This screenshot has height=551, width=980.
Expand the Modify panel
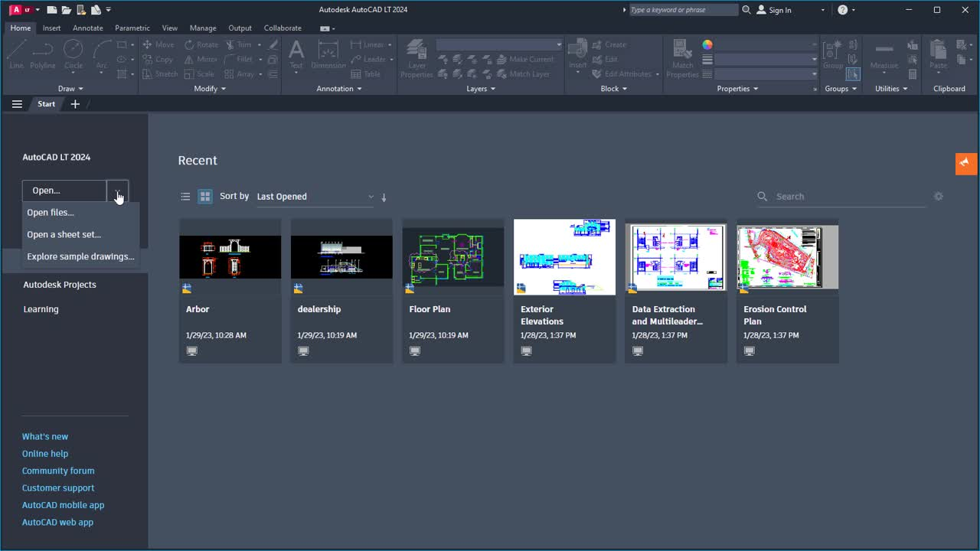210,89
